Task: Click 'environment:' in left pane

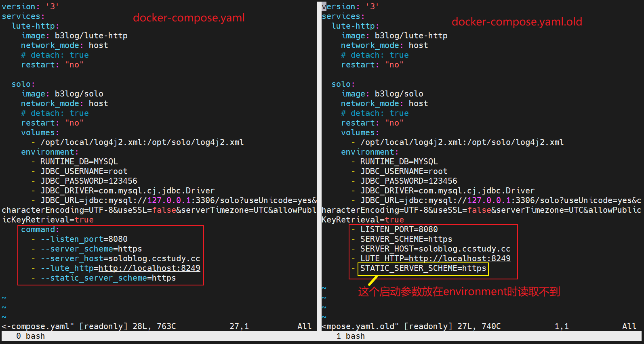Action: [50, 152]
